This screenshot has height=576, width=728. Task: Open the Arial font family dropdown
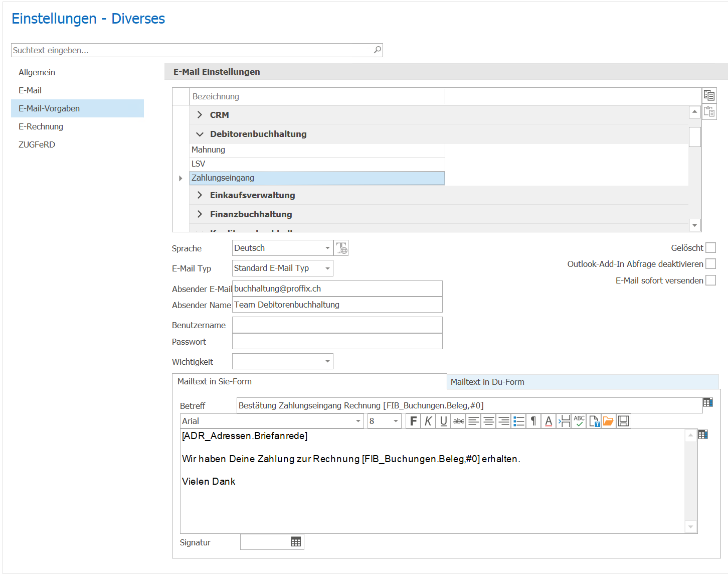pyautogui.click(x=358, y=421)
